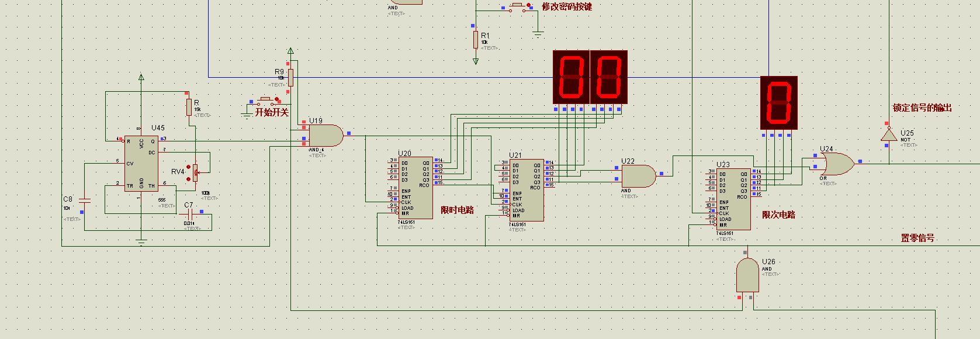Select the 限次电路 label

click(x=779, y=215)
